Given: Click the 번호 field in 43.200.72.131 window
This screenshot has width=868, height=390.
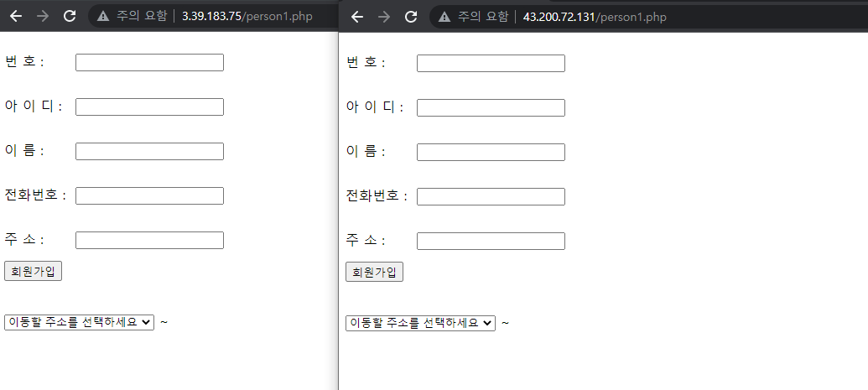Looking at the screenshot, I should tap(491, 63).
